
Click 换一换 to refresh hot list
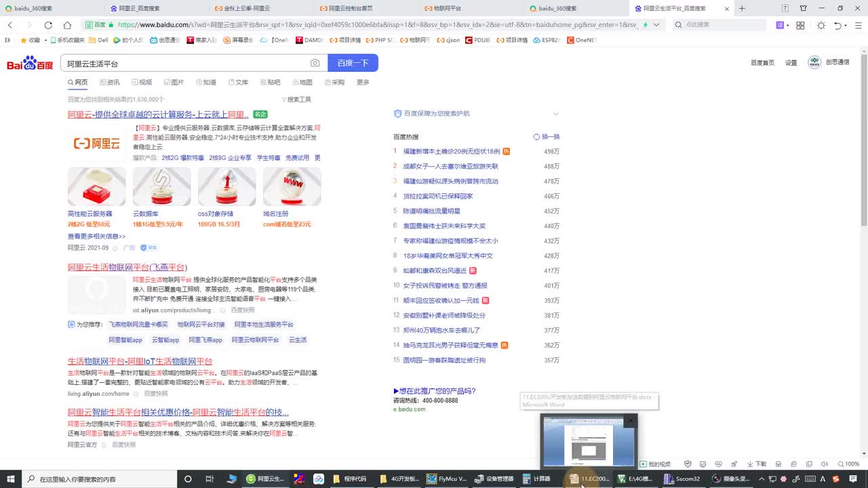coord(547,137)
